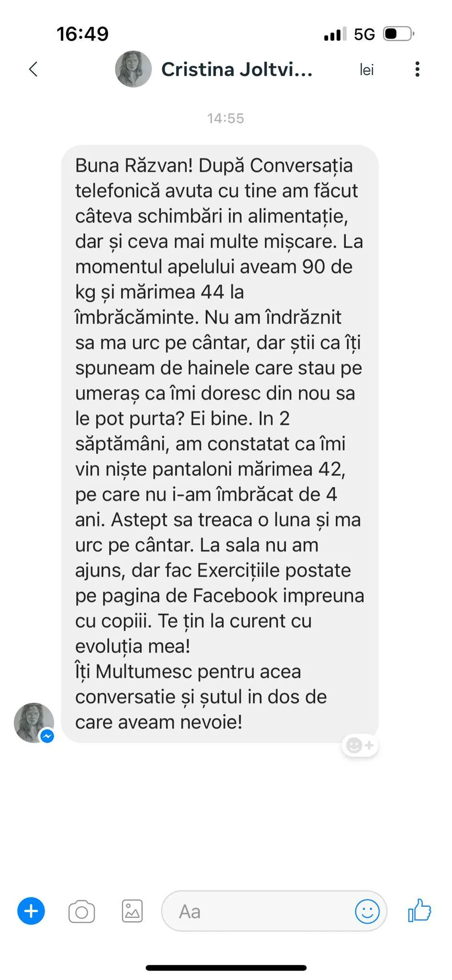Select the long message bubble from Cristina
The height and width of the screenshot is (980, 452).
tap(220, 444)
